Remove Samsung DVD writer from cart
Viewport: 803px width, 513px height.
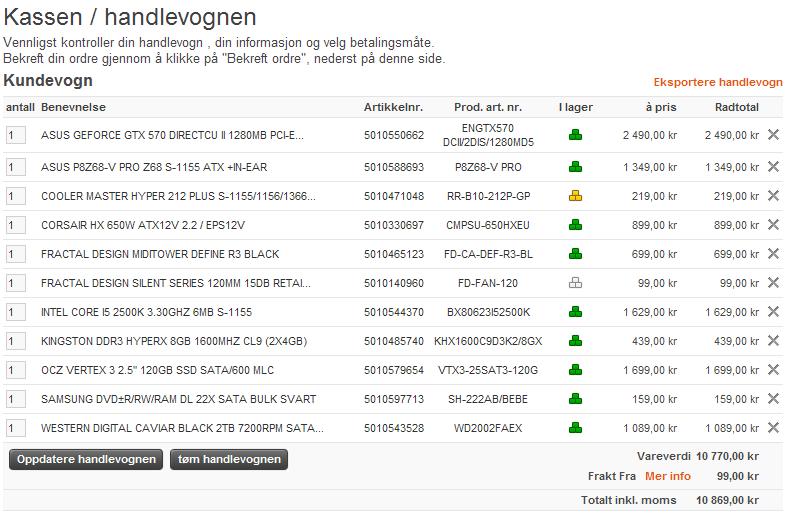(773, 399)
